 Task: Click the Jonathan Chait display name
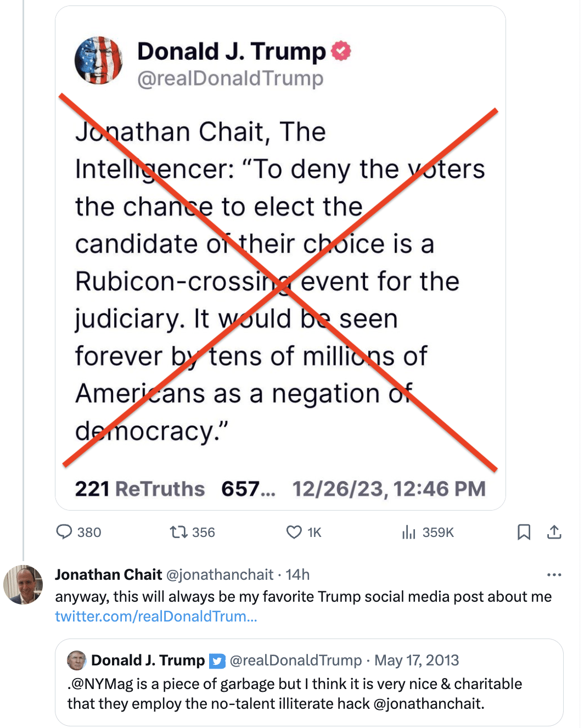109,574
